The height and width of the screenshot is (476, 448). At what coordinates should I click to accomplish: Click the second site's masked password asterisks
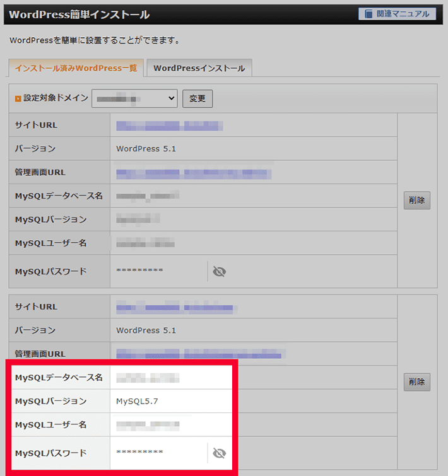(x=139, y=451)
